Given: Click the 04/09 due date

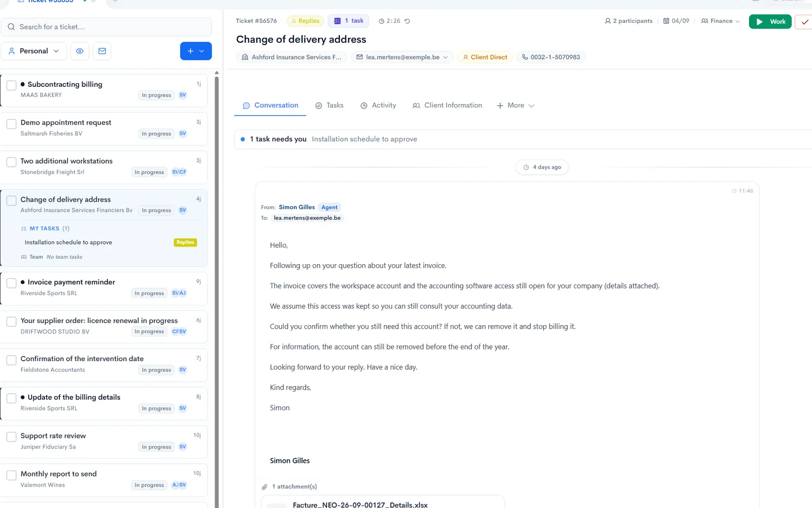Looking at the screenshot, I should coord(676,21).
